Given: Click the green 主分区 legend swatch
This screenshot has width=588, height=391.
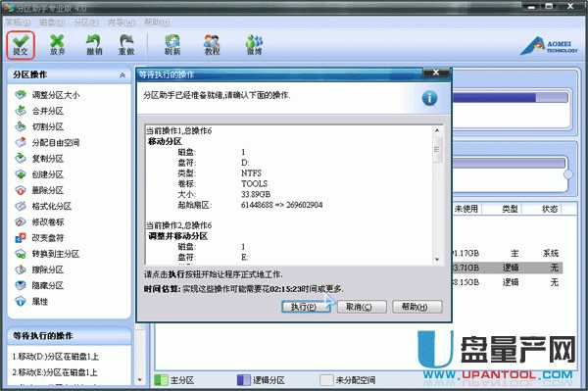Looking at the screenshot, I should [161, 380].
